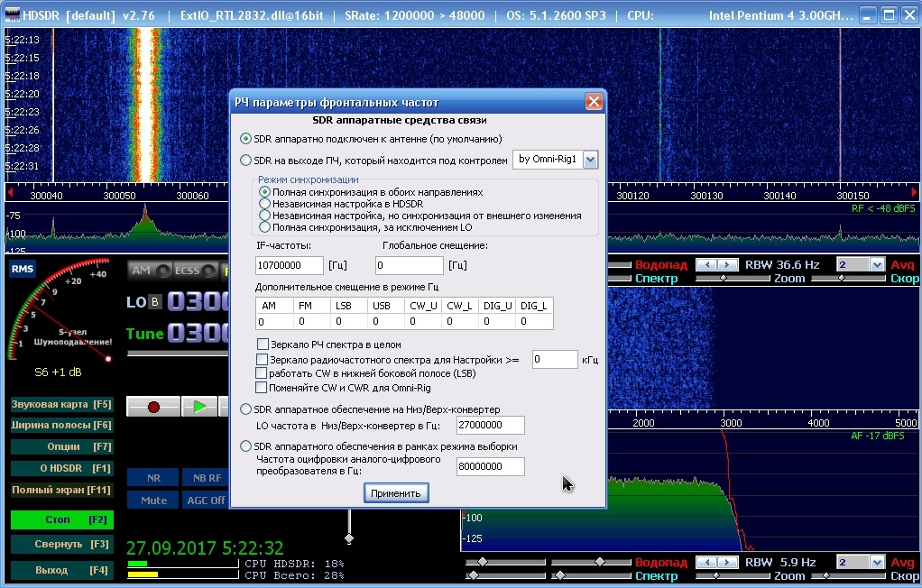Click Свернуть [F3] button

pyautogui.click(x=61, y=545)
